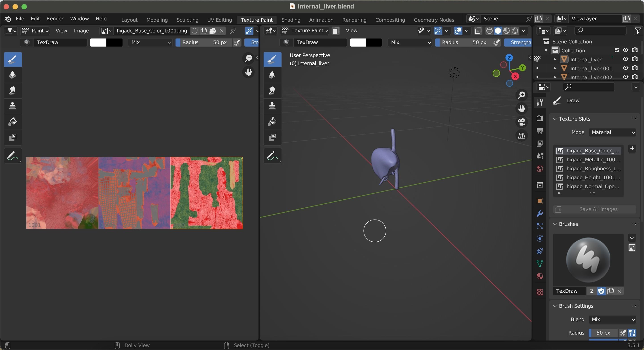Select the Mask tool in the image editor
This screenshot has height=350, width=644.
point(13,137)
